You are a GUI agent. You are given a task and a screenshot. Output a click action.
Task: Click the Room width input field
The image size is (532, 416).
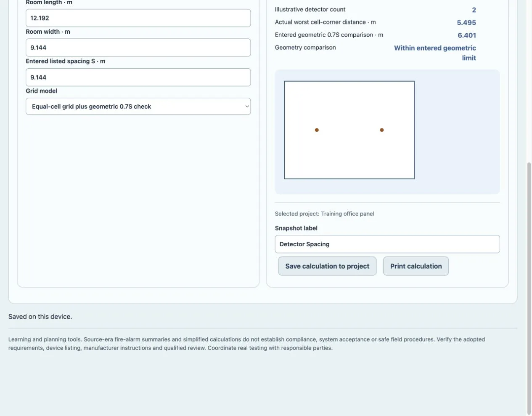(138, 48)
